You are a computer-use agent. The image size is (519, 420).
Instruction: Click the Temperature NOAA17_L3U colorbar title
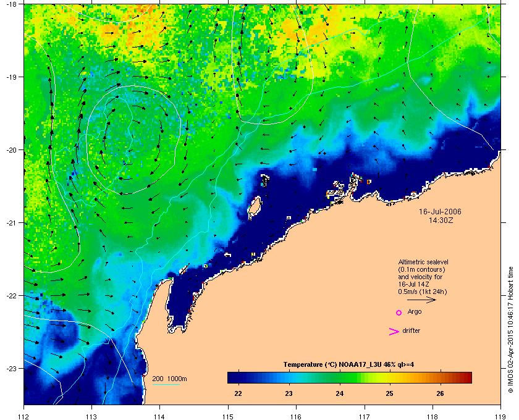pyautogui.click(x=348, y=365)
